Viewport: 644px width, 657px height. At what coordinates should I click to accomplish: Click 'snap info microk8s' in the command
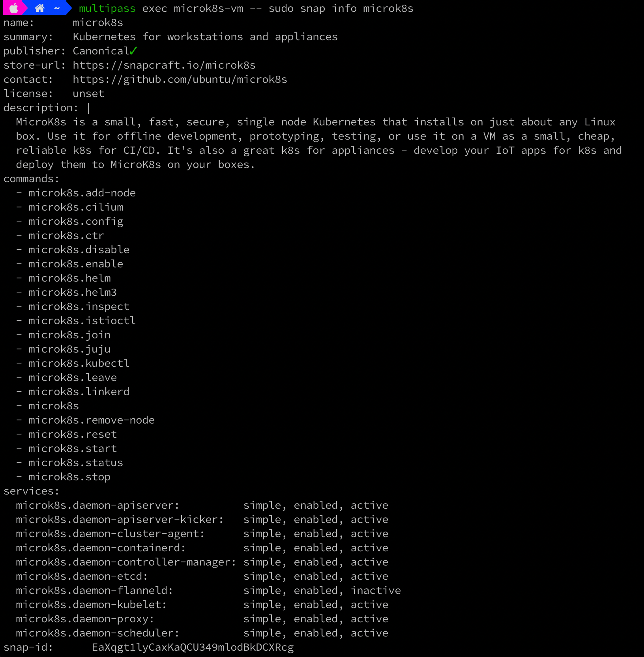pyautogui.click(x=357, y=8)
